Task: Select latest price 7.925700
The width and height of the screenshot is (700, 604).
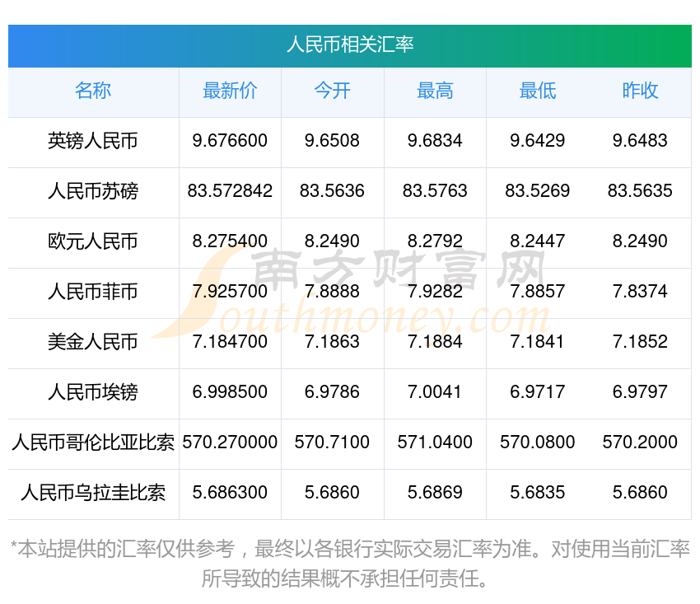Action: pos(230,292)
